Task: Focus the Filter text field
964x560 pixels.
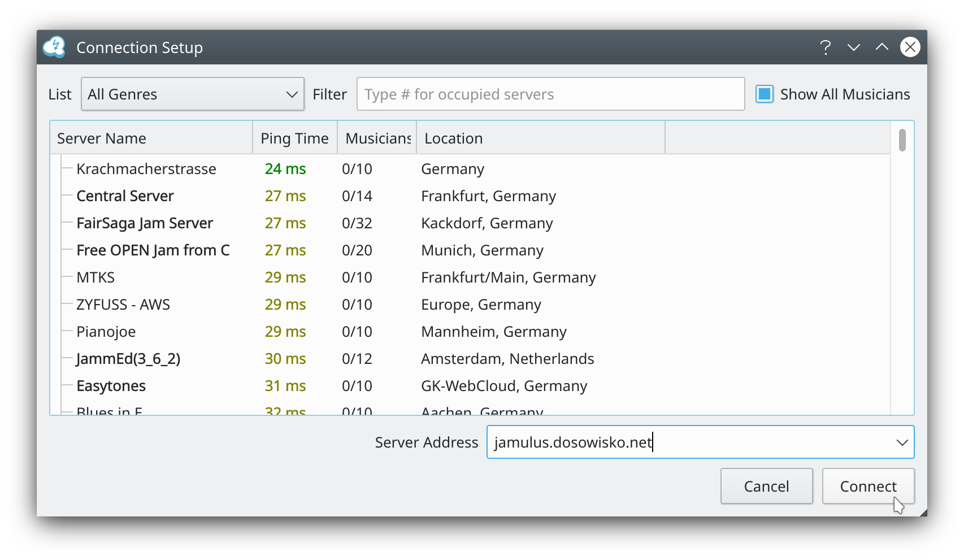Action: pos(550,94)
